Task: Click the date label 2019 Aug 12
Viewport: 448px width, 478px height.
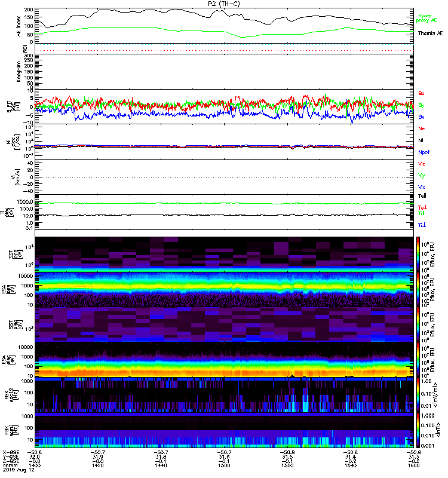Action: (19, 470)
